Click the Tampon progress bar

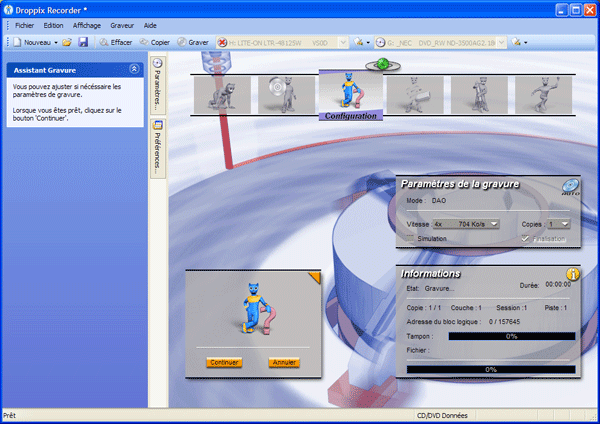(512, 336)
